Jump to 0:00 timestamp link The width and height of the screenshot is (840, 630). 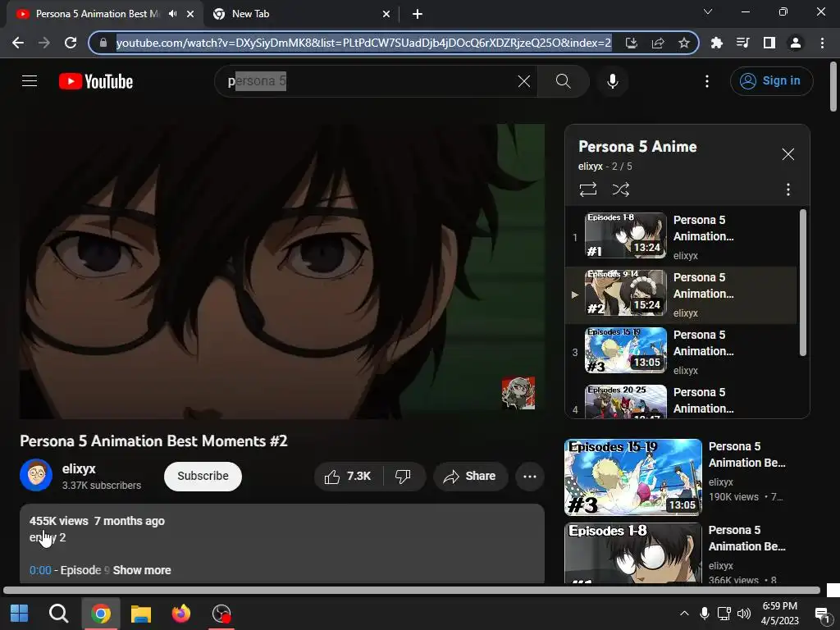click(40, 570)
